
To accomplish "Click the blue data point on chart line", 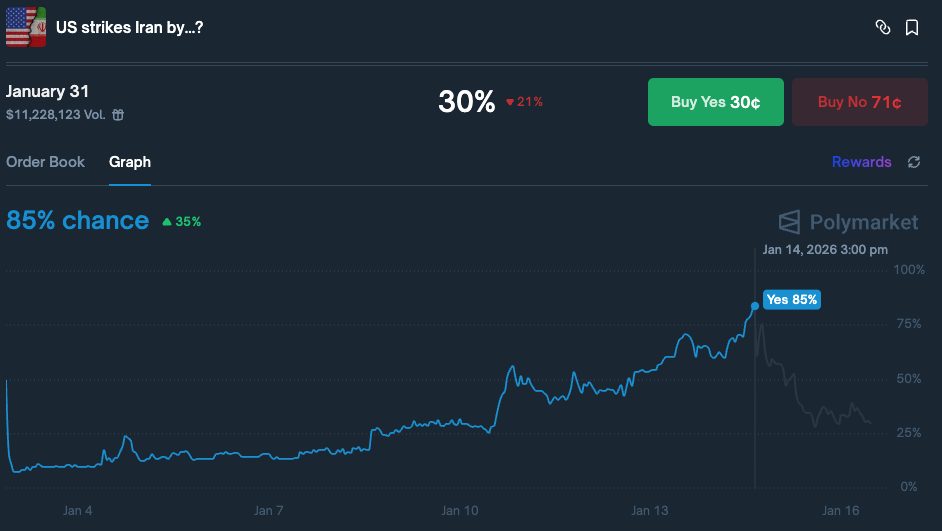I will click(x=755, y=306).
